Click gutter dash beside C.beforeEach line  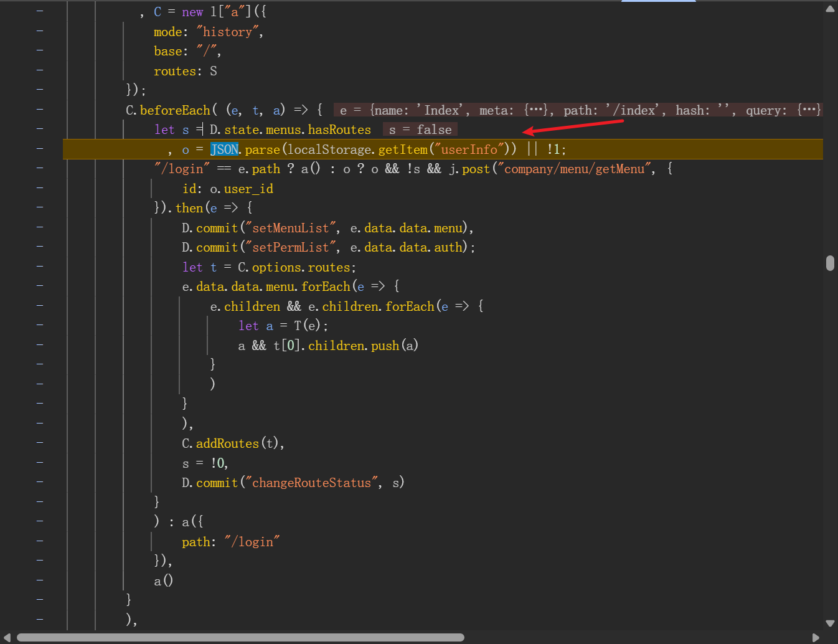[x=40, y=109]
